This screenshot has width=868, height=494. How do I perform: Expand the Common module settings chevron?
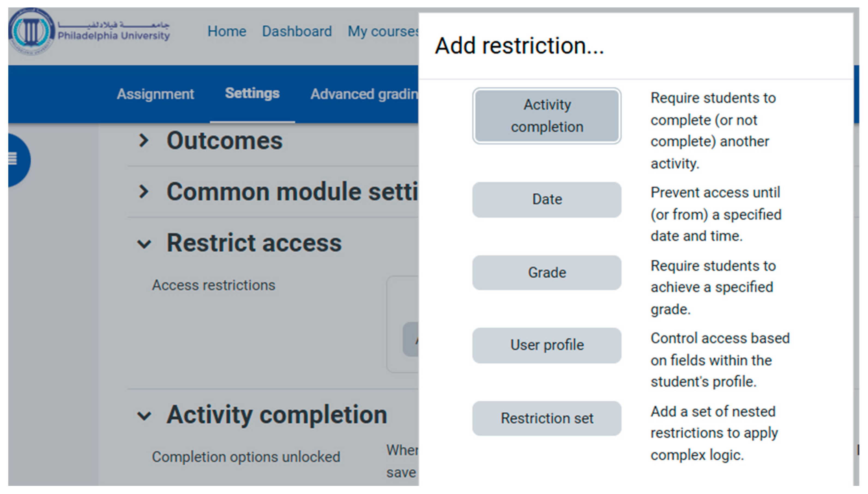pyautogui.click(x=144, y=192)
